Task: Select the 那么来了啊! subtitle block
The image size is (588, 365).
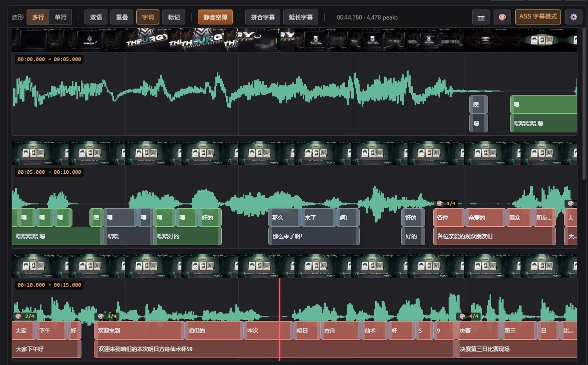Action: (314, 236)
